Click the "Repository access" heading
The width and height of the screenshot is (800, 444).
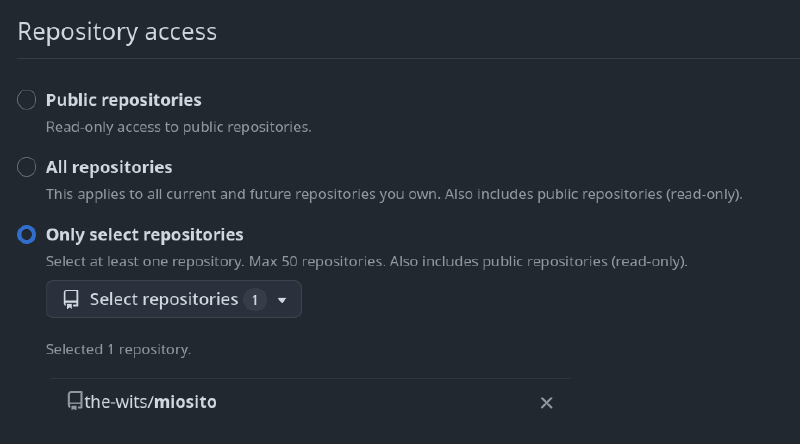(x=117, y=31)
